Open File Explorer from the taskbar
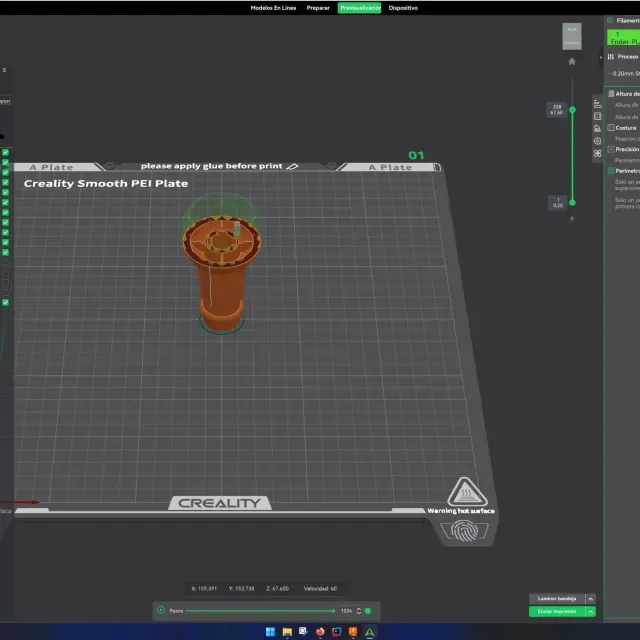 coord(287,632)
